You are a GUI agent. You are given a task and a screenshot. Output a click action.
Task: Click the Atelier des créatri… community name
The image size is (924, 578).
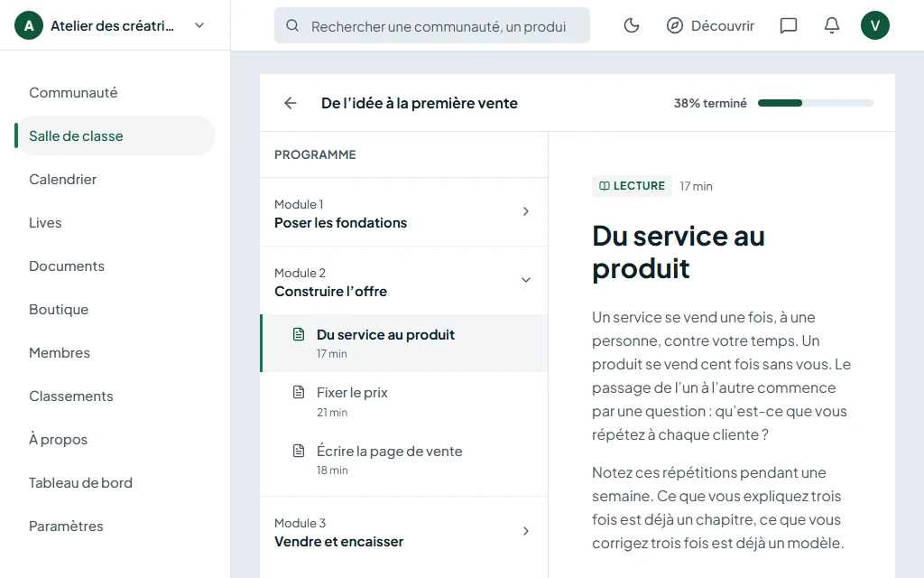112,26
